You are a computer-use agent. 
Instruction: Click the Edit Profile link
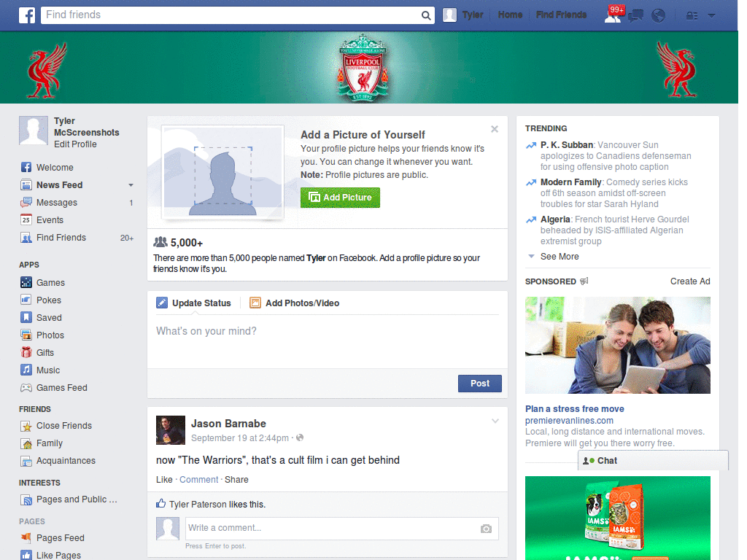click(x=75, y=144)
